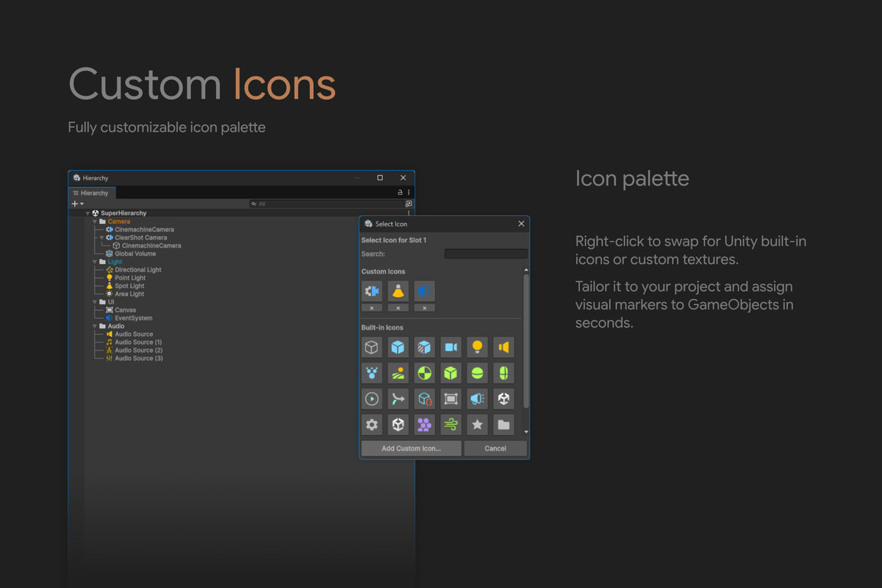Choose the folder built-in icon
Image resolution: width=882 pixels, height=588 pixels.
coord(504,425)
